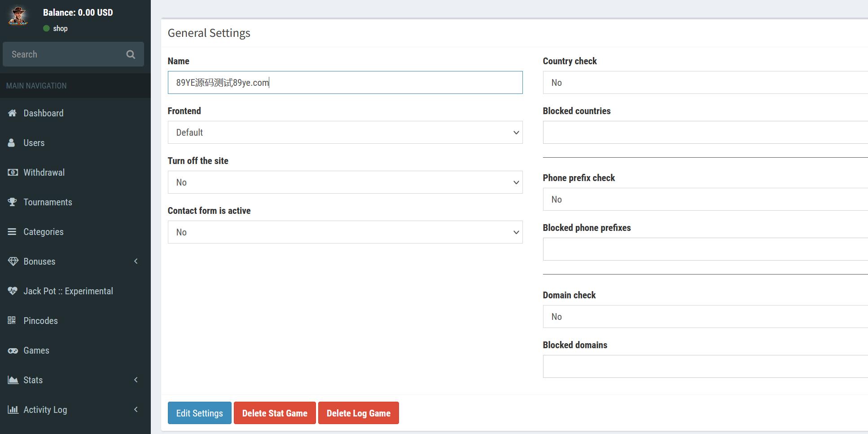Click the Jack Pot heartbeat icon
Viewport: 868px width, 434px height.
click(x=13, y=291)
